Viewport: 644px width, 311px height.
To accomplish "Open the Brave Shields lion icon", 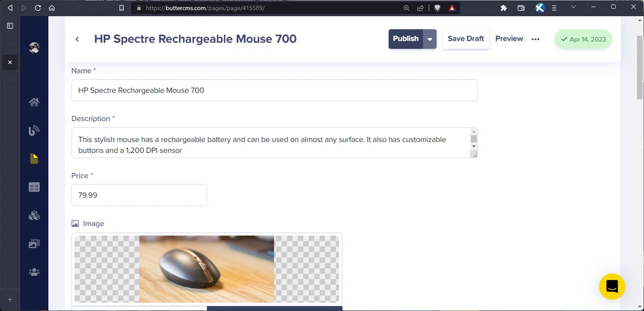I will 437,8.
